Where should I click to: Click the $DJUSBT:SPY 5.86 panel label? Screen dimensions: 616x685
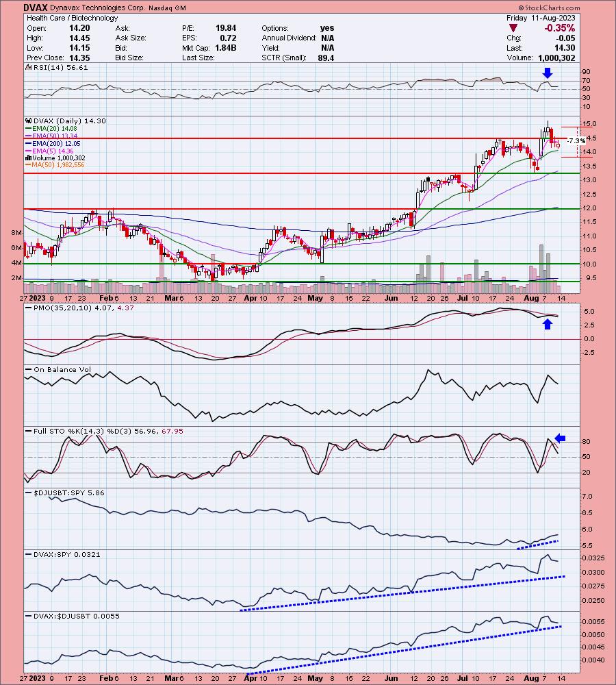click(x=66, y=493)
